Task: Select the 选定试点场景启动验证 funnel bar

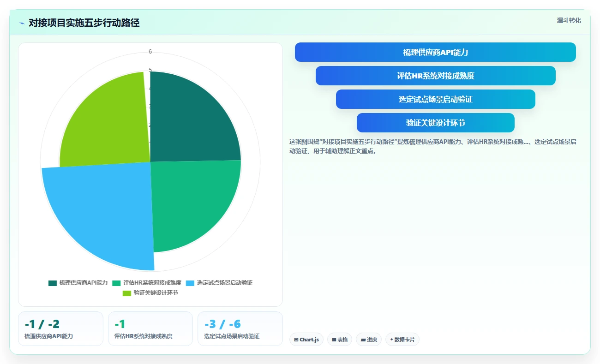Action: [x=435, y=99]
